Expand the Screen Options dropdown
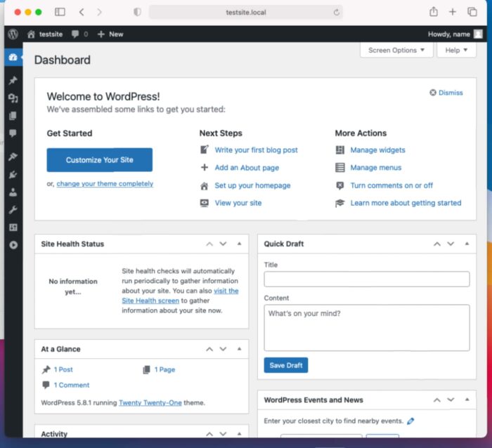Viewport: 492px width, 448px height. point(396,51)
